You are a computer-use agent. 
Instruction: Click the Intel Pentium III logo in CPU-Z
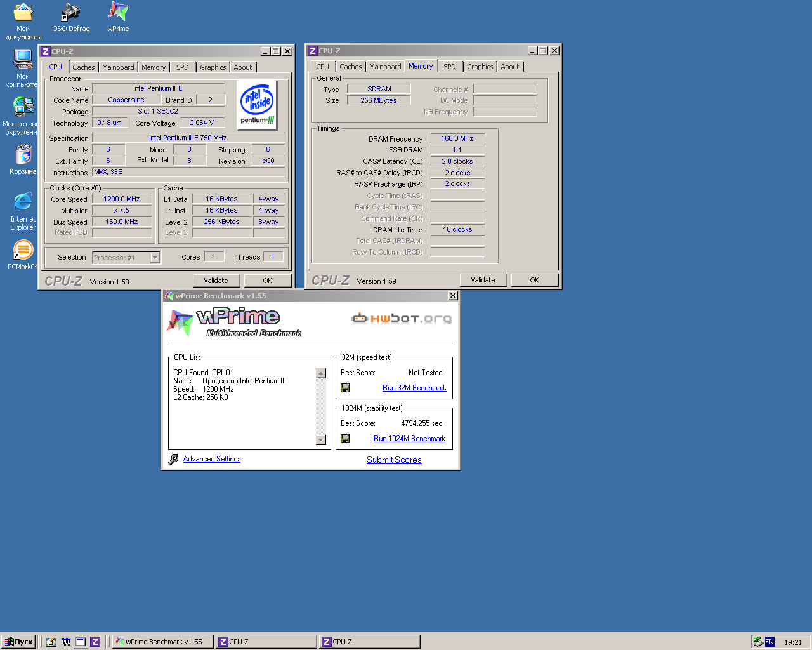(x=258, y=105)
